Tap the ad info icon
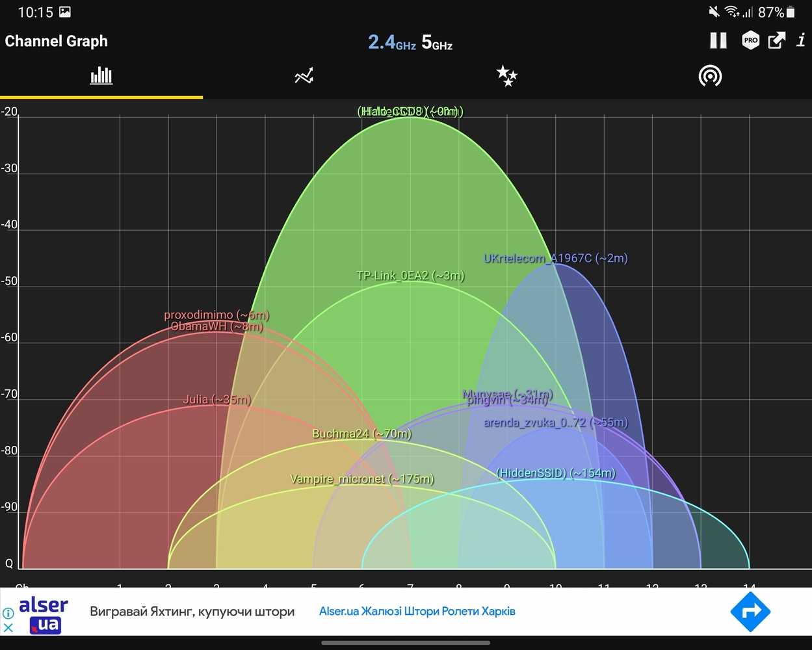812x650 pixels. pyautogui.click(x=8, y=613)
